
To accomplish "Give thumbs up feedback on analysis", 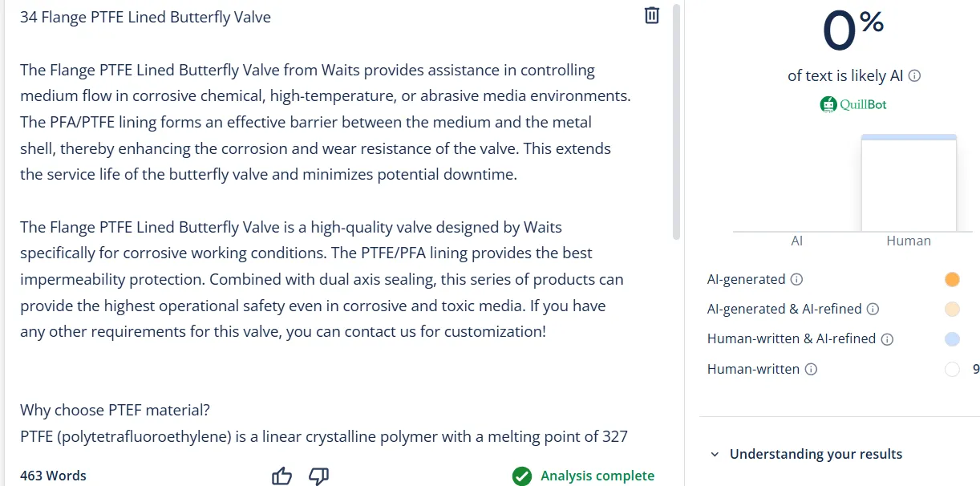I will [x=281, y=476].
